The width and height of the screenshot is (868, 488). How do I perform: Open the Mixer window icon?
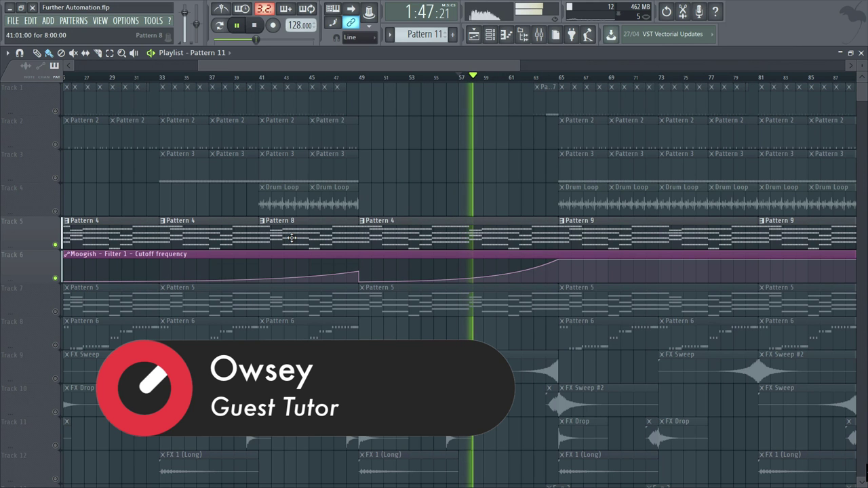[x=539, y=35]
